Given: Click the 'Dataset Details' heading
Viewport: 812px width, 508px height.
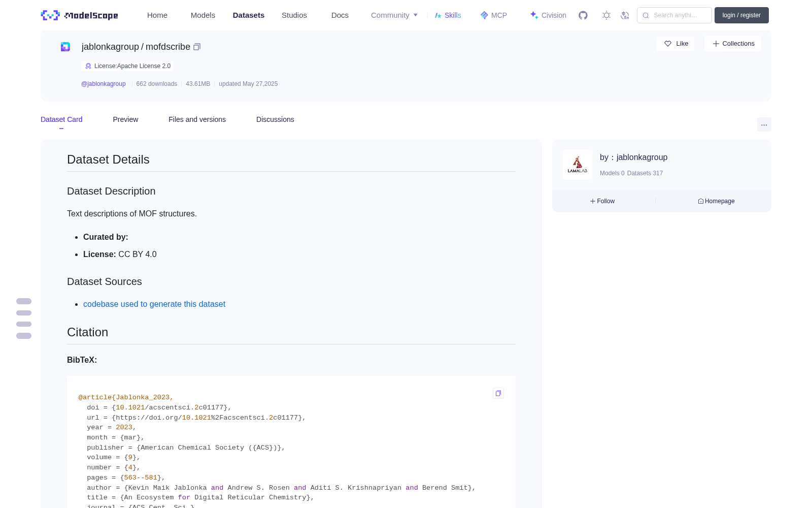Looking at the screenshot, I should click(108, 160).
